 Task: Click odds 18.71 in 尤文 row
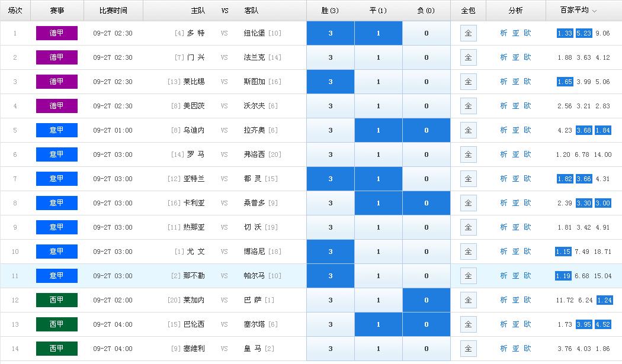point(602,252)
